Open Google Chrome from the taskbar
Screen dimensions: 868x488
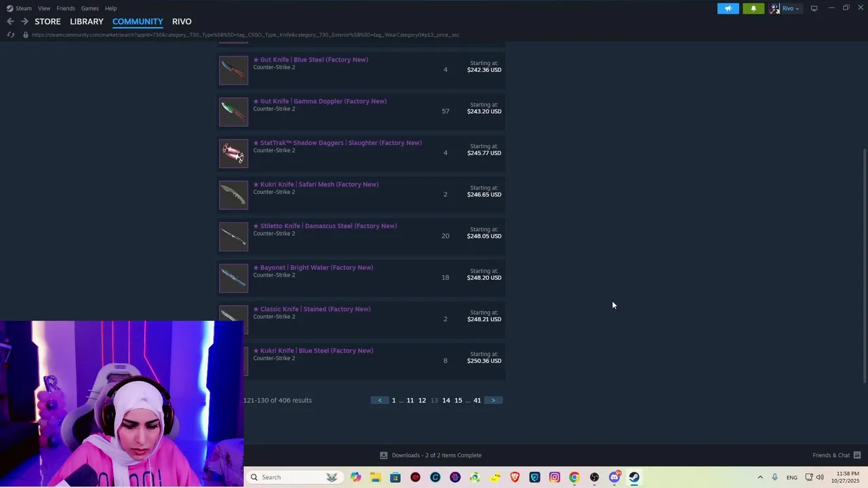[x=574, y=477]
